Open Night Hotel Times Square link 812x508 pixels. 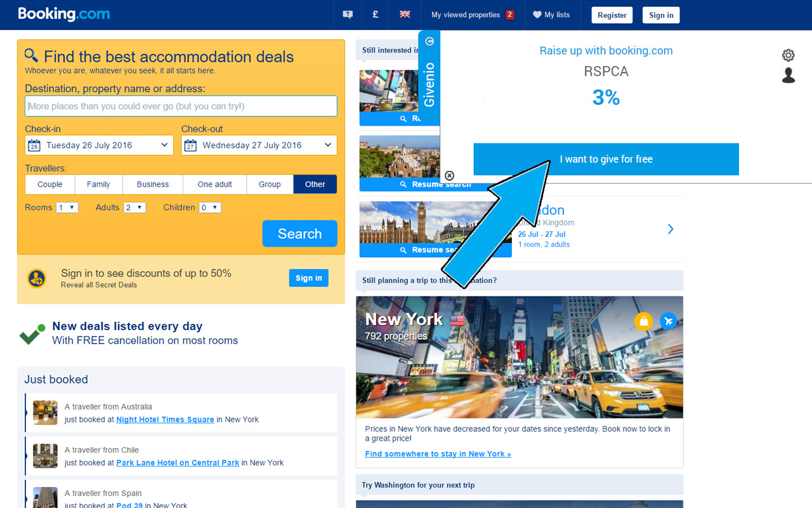pyautogui.click(x=165, y=420)
